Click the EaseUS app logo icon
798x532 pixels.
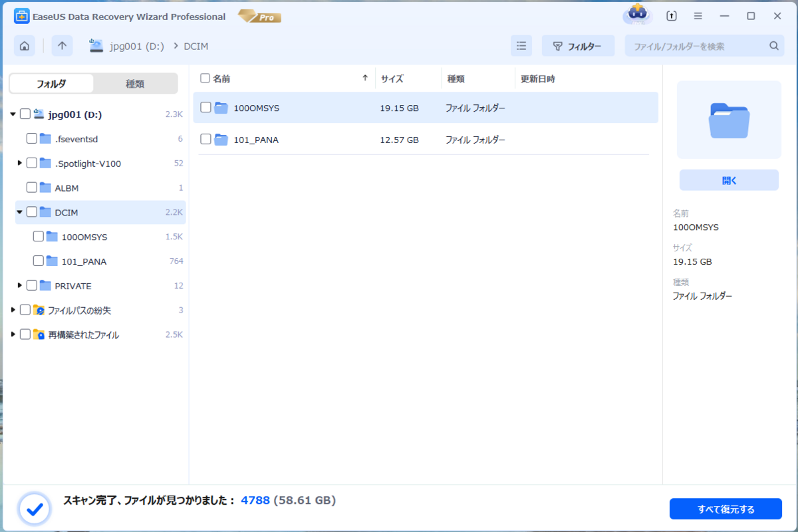click(x=21, y=17)
